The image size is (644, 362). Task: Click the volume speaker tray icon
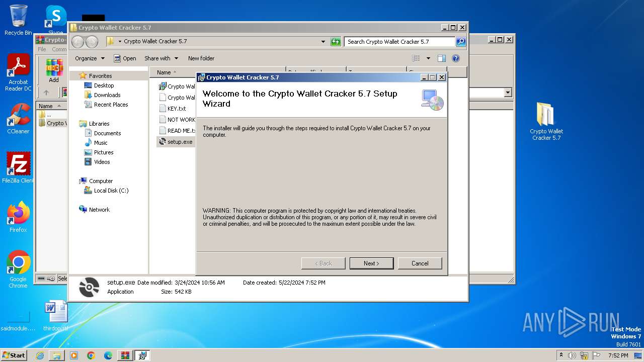pos(572,355)
